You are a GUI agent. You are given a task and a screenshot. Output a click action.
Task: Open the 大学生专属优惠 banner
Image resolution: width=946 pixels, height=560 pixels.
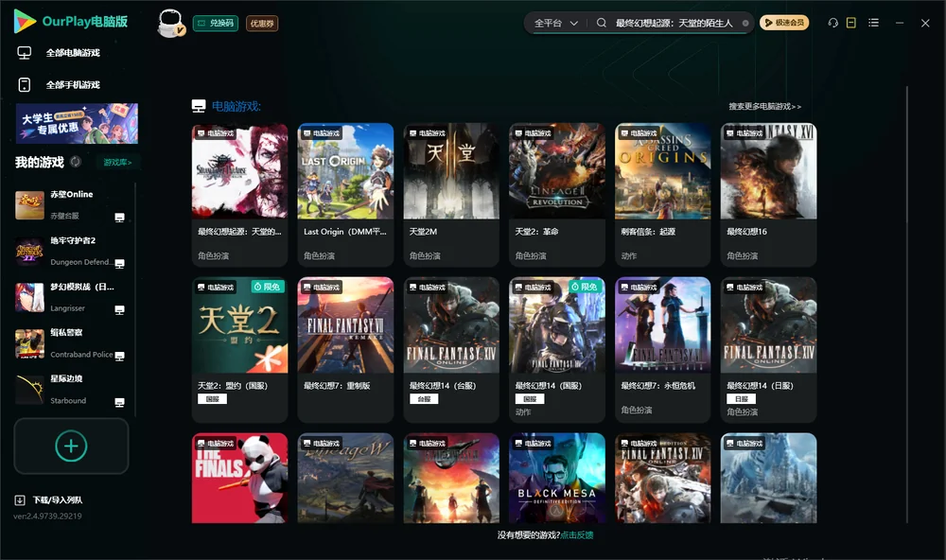point(77,123)
